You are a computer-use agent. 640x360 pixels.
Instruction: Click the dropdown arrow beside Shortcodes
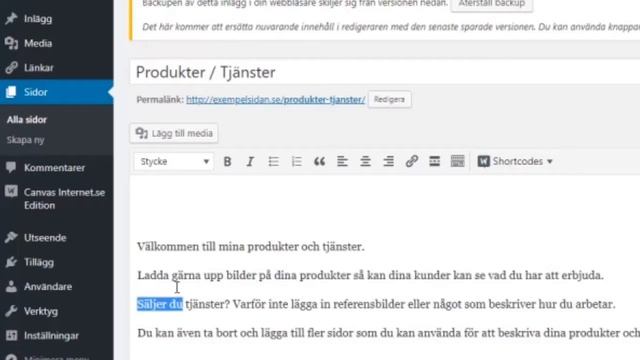550,162
